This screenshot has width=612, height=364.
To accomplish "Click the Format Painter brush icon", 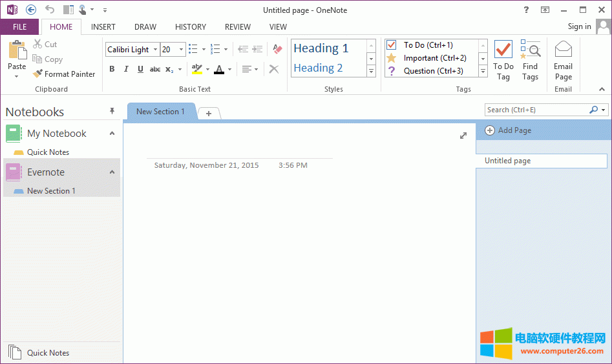I will click(x=38, y=74).
